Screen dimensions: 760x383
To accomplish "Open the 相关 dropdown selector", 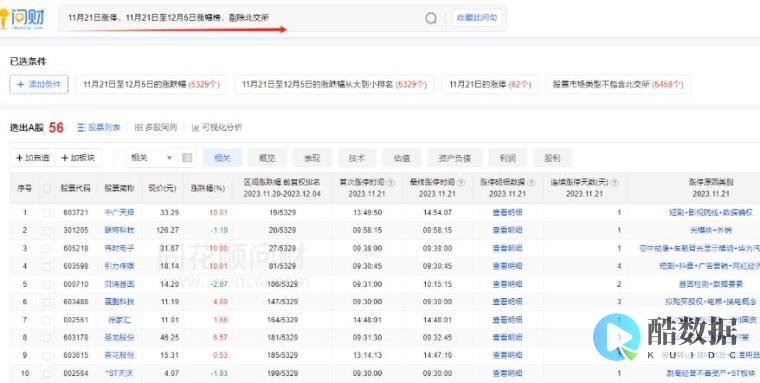I will click(x=152, y=158).
